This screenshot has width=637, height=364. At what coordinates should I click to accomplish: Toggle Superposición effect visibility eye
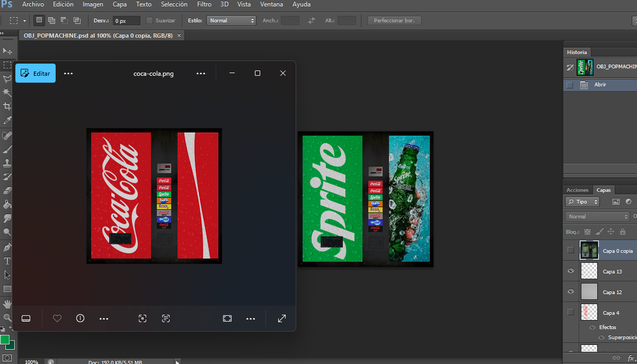pyautogui.click(x=601, y=338)
